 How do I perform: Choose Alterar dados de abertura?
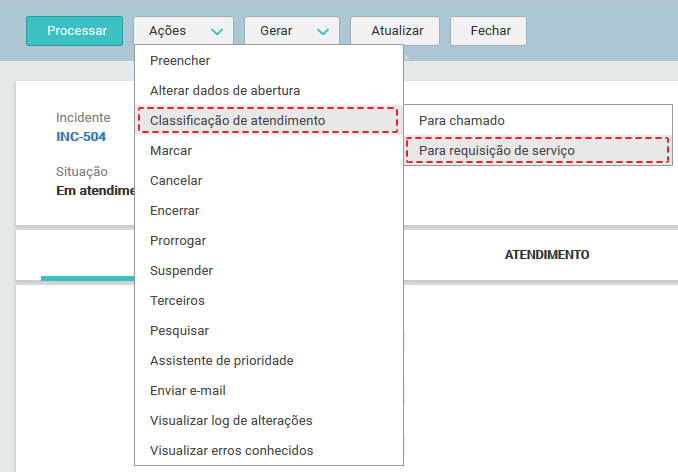pos(269,90)
